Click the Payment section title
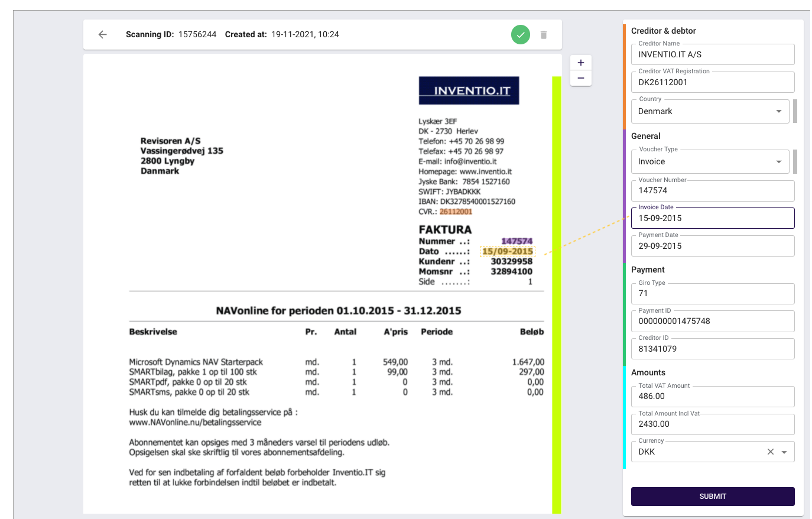This screenshot has width=812, height=519. tap(648, 270)
